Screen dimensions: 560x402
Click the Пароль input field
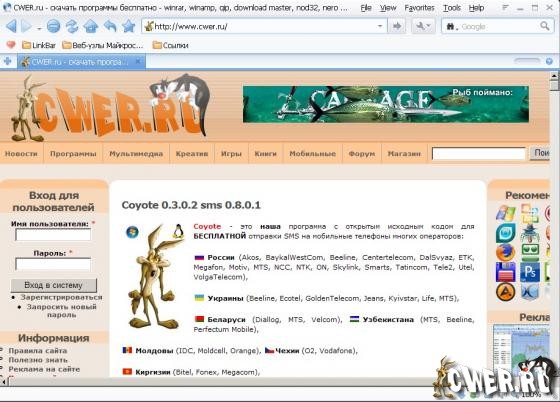pos(53,264)
